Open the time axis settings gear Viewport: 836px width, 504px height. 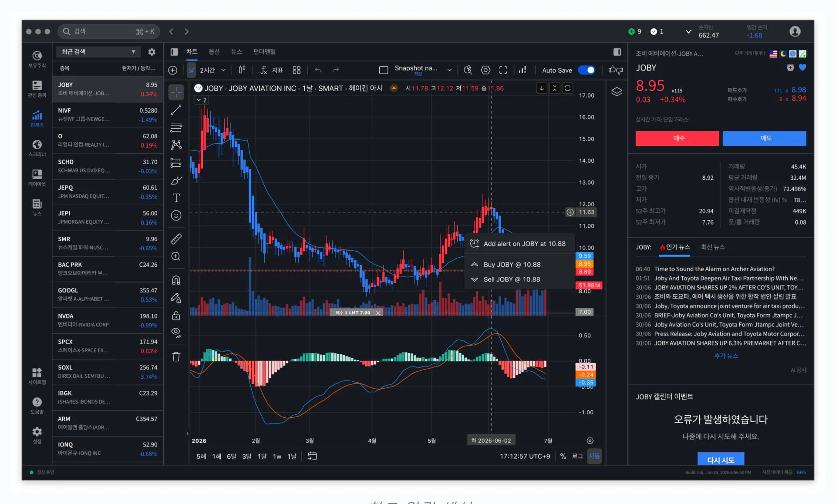(590, 441)
